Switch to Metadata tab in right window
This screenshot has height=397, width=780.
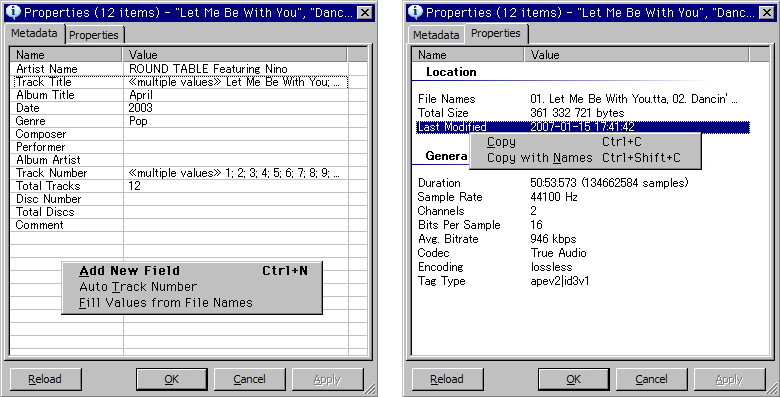tap(436, 35)
